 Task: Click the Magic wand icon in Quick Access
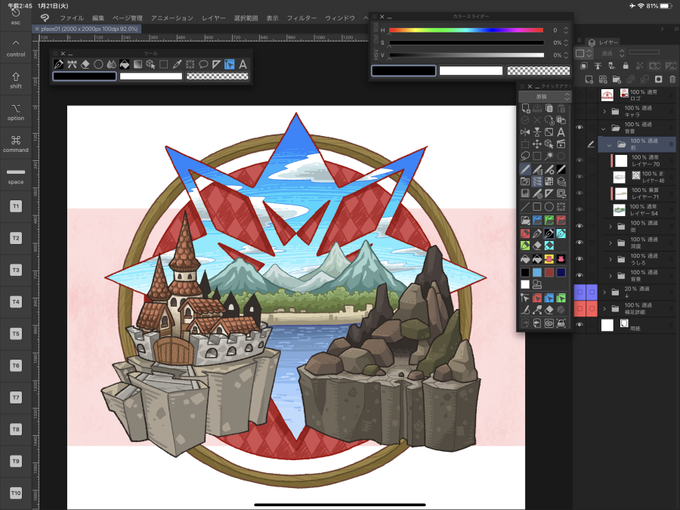549,156
